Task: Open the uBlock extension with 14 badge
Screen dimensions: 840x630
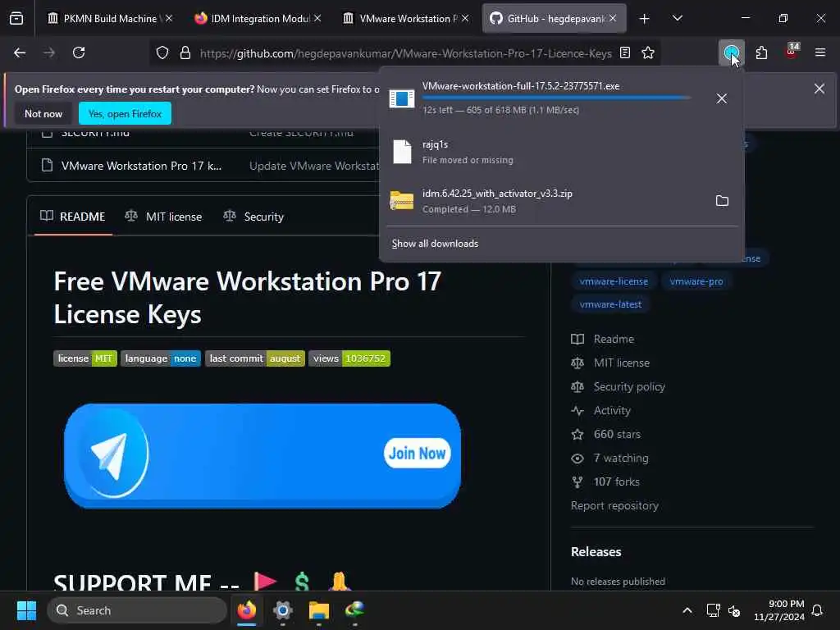Action: tap(792, 52)
